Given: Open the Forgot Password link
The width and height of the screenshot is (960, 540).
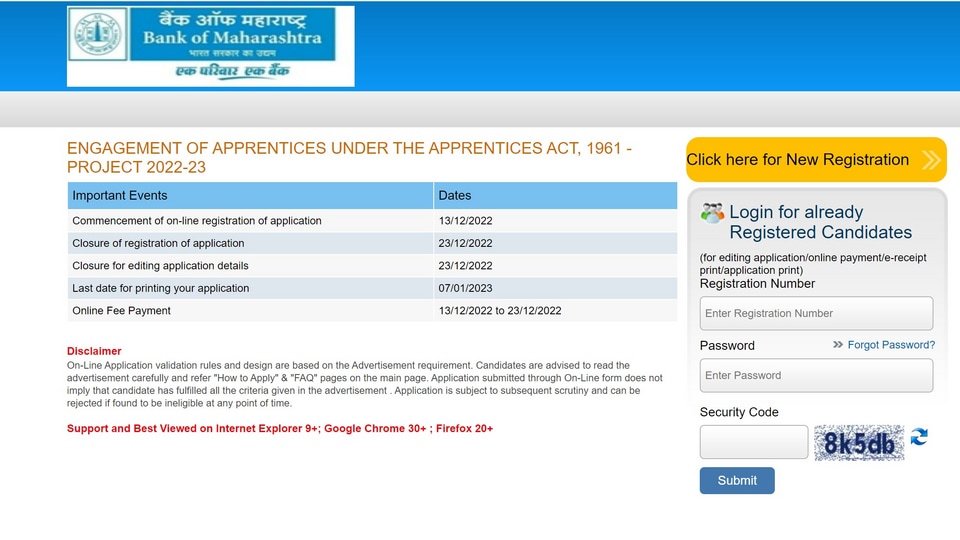Looking at the screenshot, I should (891, 345).
